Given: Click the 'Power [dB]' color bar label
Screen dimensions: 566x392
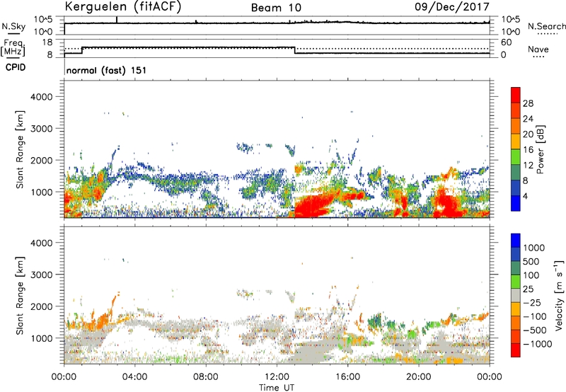Looking at the screenshot, I should [540, 149].
